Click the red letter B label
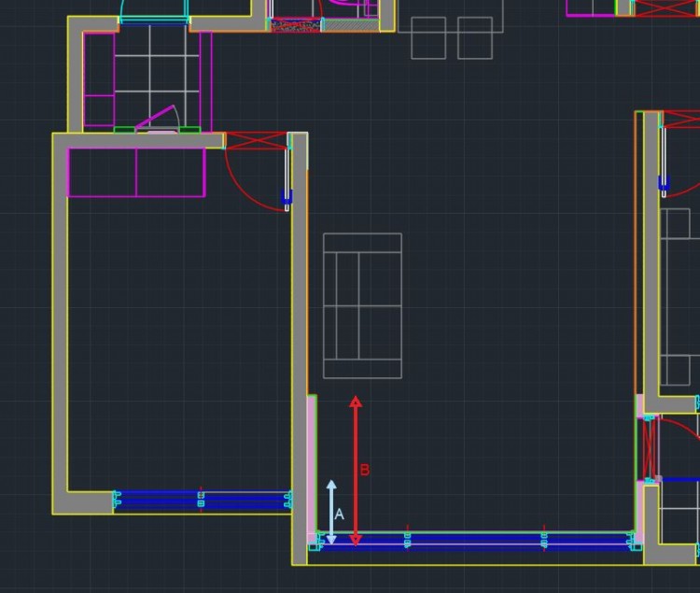 click(365, 470)
